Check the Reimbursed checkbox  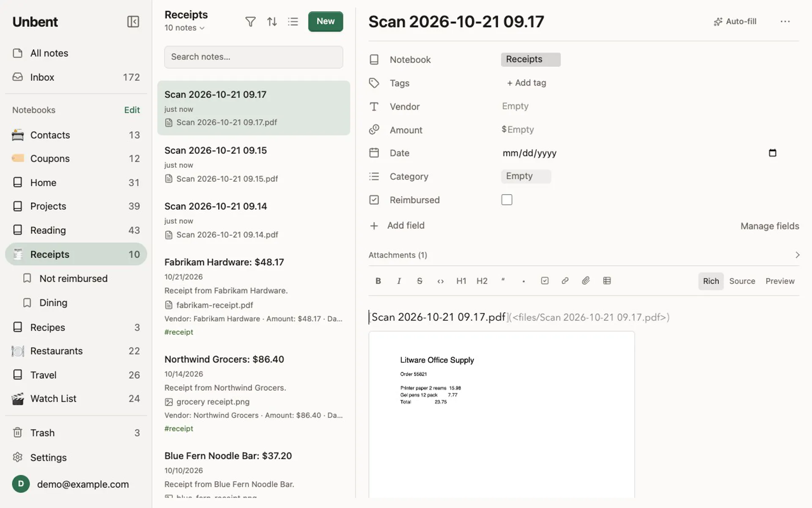pos(507,200)
